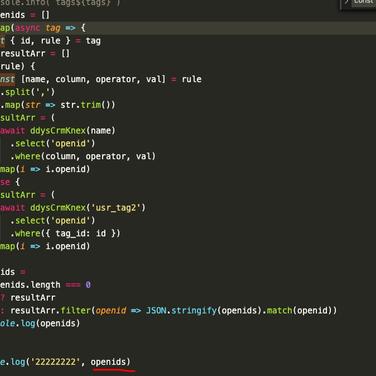Click "[name, column, operator, val]" array destructuring
The image size is (376, 376).
coord(93,79)
